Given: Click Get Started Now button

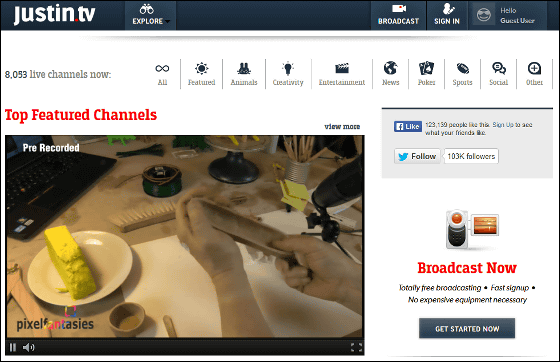Looking at the screenshot, I should click(467, 328).
